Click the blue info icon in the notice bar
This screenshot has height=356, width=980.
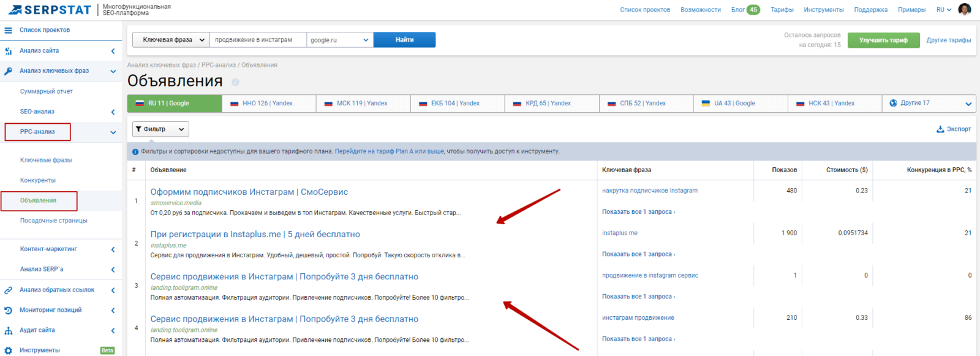(135, 152)
